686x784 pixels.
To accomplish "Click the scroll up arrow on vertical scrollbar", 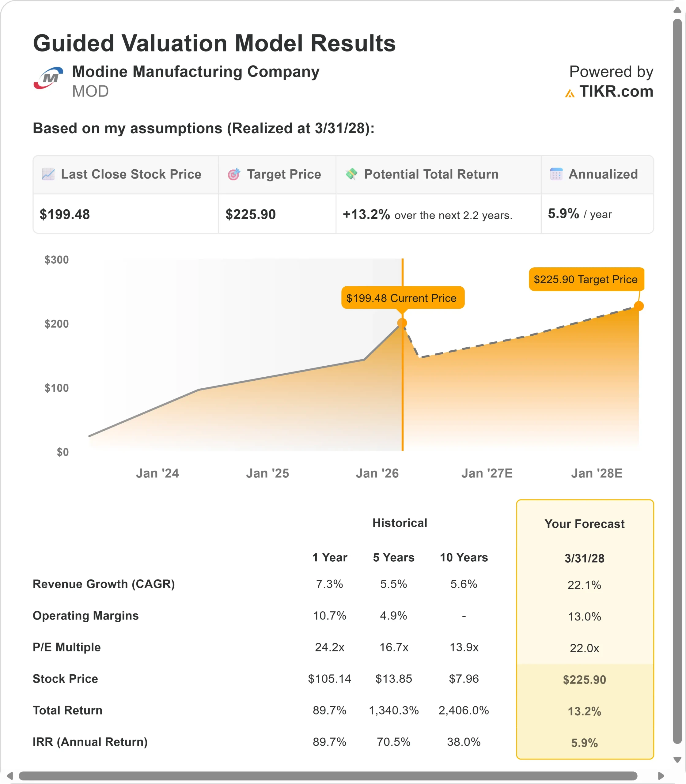I will coord(677,10).
